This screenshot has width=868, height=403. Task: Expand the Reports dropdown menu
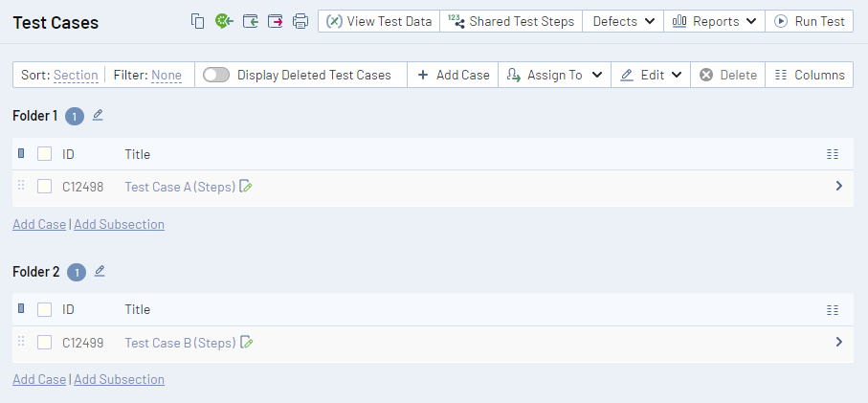pos(714,21)
